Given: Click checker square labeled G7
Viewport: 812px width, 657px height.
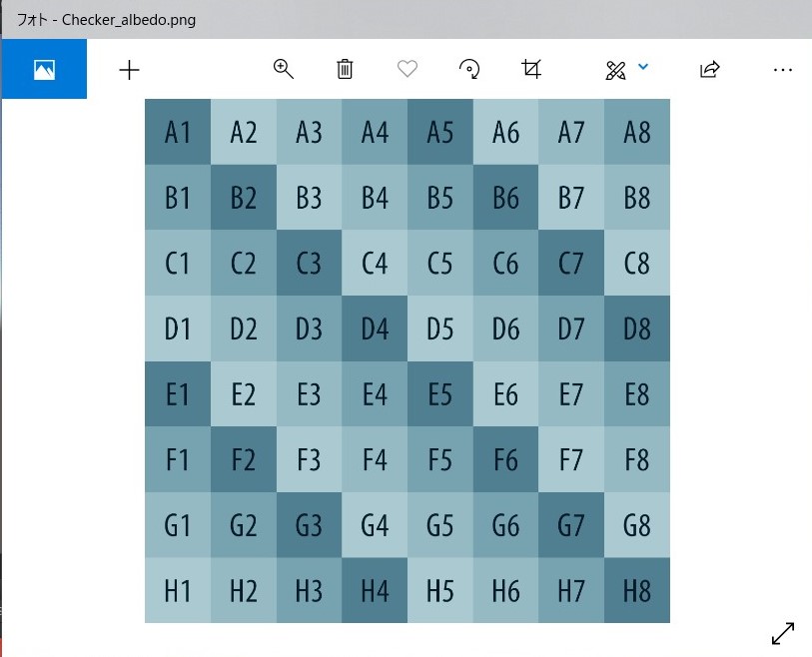Looking at the screenshot, I should [571, 525].
